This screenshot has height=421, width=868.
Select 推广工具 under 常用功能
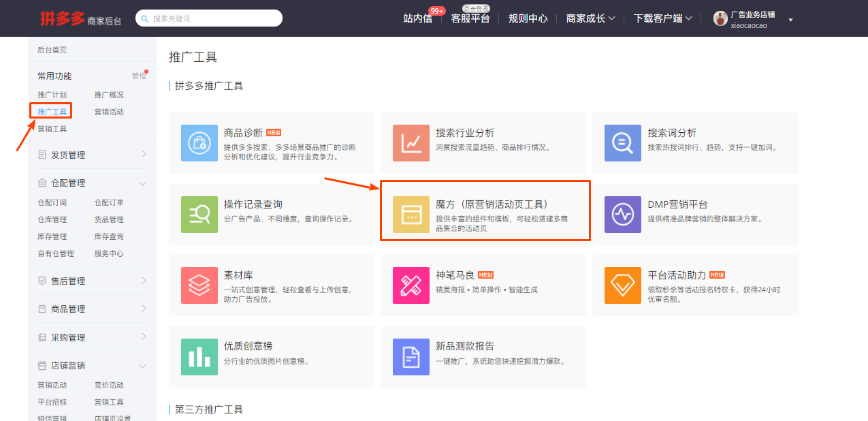pos(52,112)
